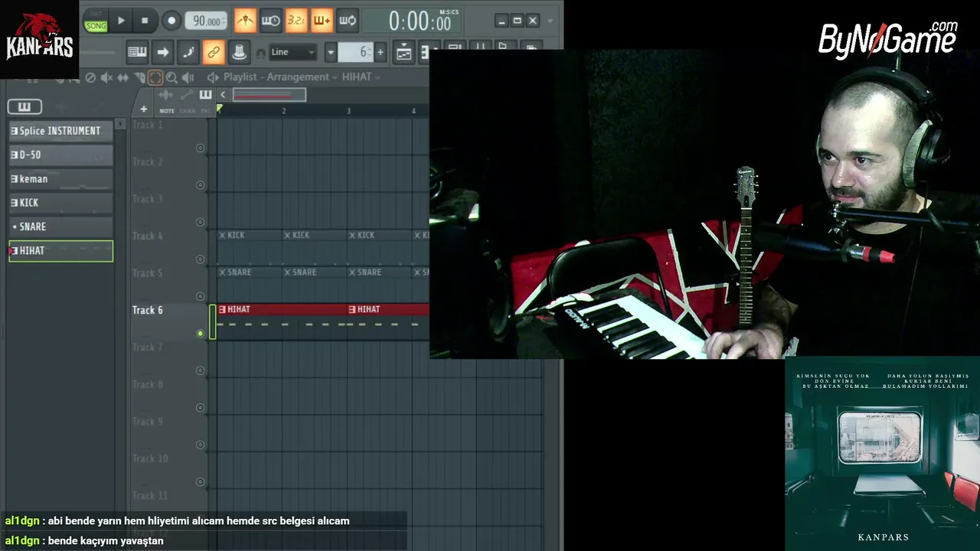Open the Playlist - Arrangement dropdown
The height and width of the screenshot is (551, 980).
point(281,77)
